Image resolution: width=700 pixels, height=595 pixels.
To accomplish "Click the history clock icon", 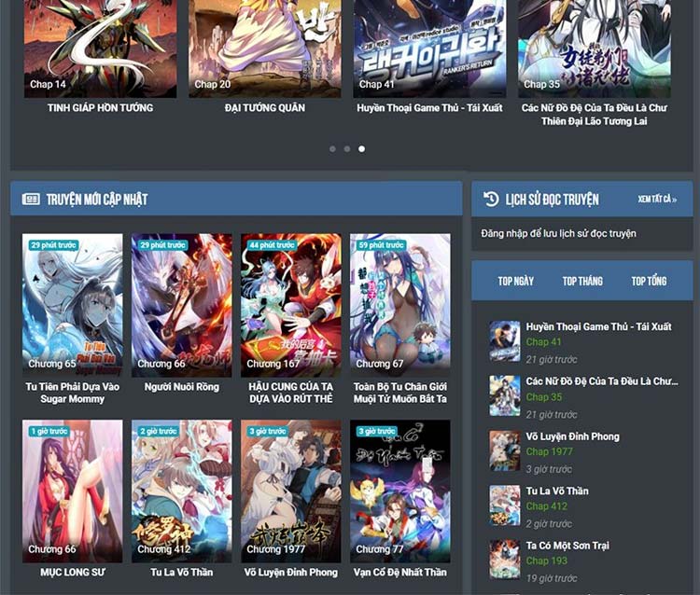I will (491, 199).
